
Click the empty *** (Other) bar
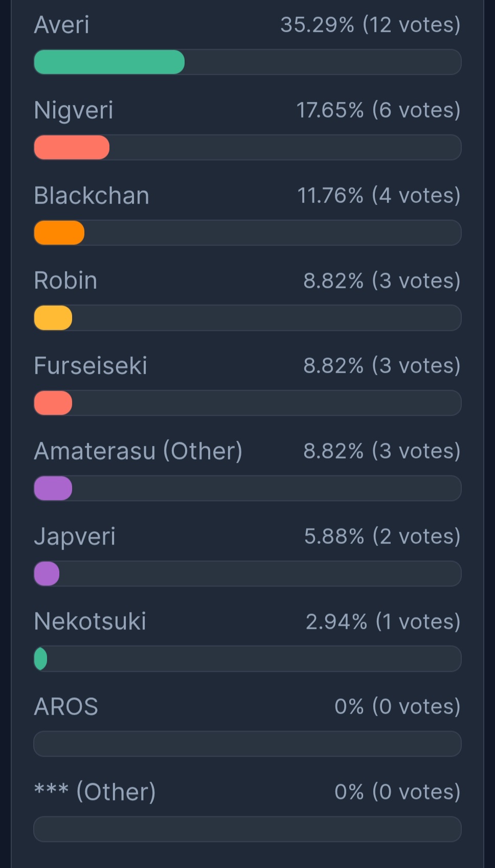pyautogui.click(x=247, y=829)
